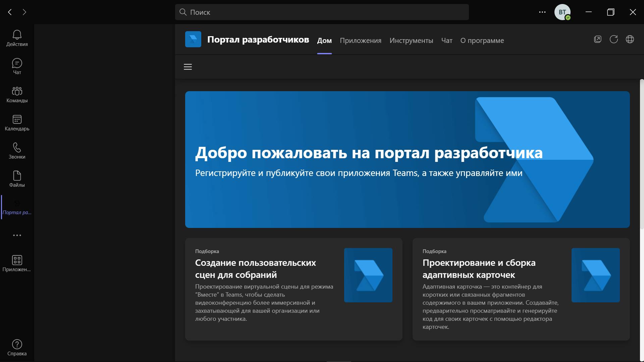Open Создание пользовательских сцен для собраний card

pos(294,289)
